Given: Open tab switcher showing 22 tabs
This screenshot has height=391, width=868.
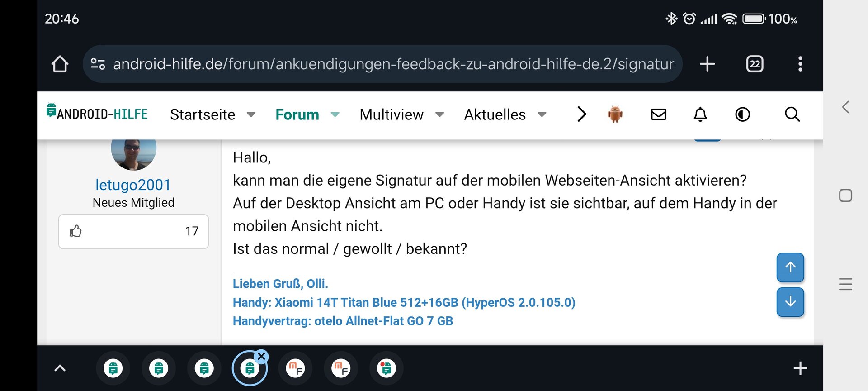Looking at the screenshot, I should click(755, 64).
